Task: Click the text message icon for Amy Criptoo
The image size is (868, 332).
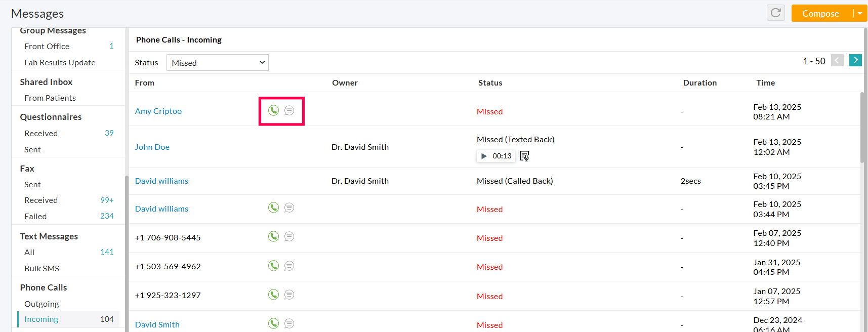Action: (x=289, y=110)
